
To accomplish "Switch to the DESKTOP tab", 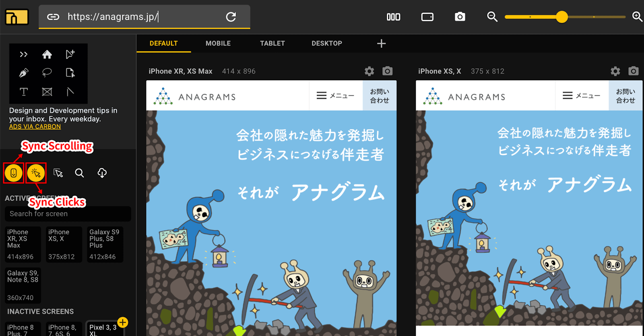I will [x=326, y=43].
